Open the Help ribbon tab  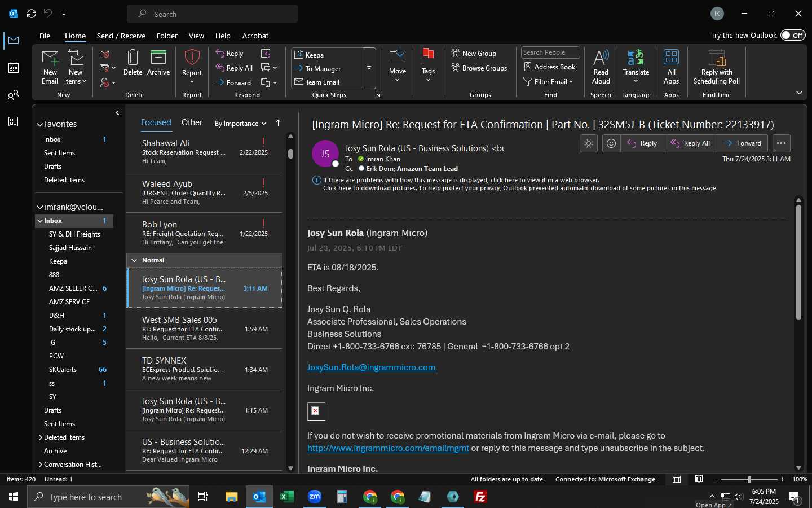click(223, 36)
